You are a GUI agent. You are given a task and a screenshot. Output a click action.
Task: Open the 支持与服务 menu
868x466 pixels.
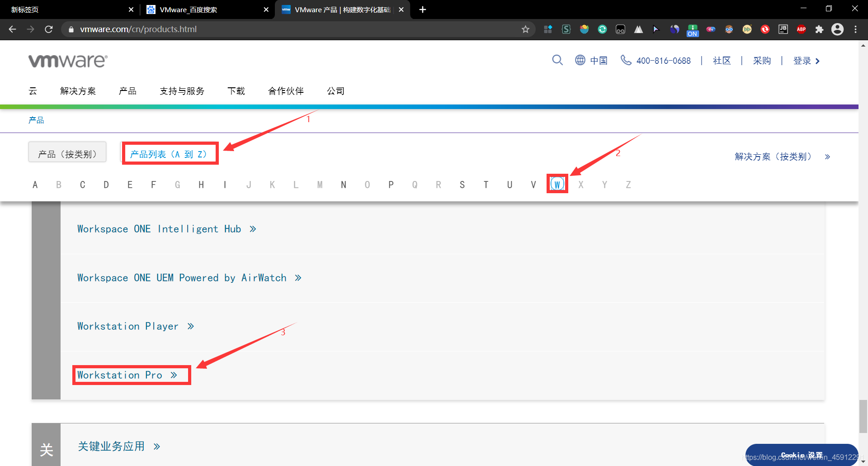[182, 91]
